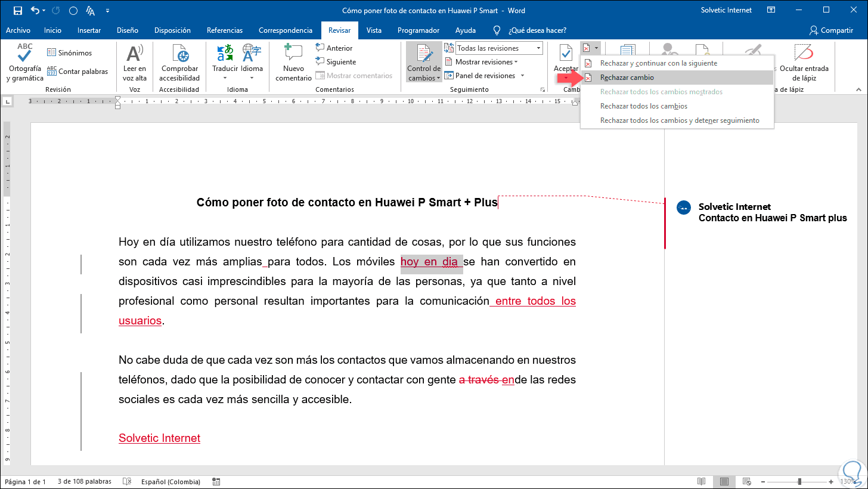The height and width of the screenshot is (489, 868).
Task: Click the lightbulb Tell Me icon
Action: coord(497,30)
